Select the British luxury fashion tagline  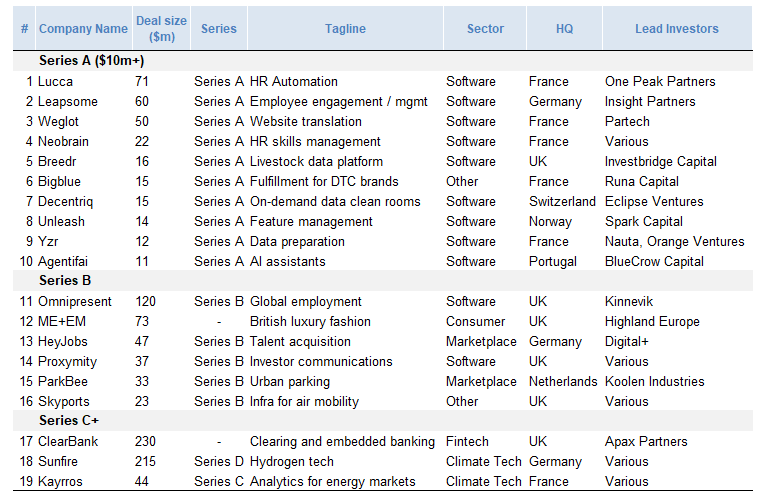point(310,322)
